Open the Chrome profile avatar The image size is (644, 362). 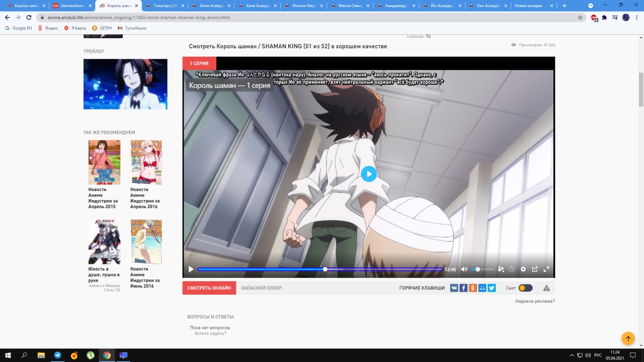pos(626,17)
